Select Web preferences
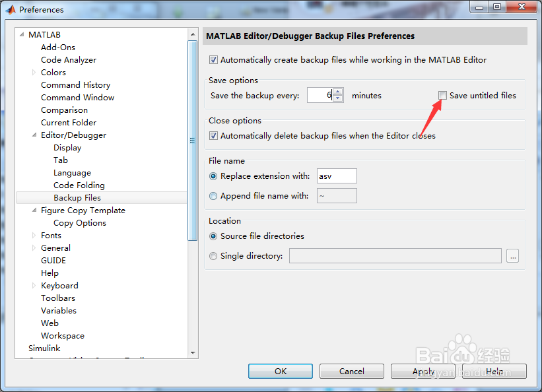Viewport: 542px width, 392px height. click(50, 323)
